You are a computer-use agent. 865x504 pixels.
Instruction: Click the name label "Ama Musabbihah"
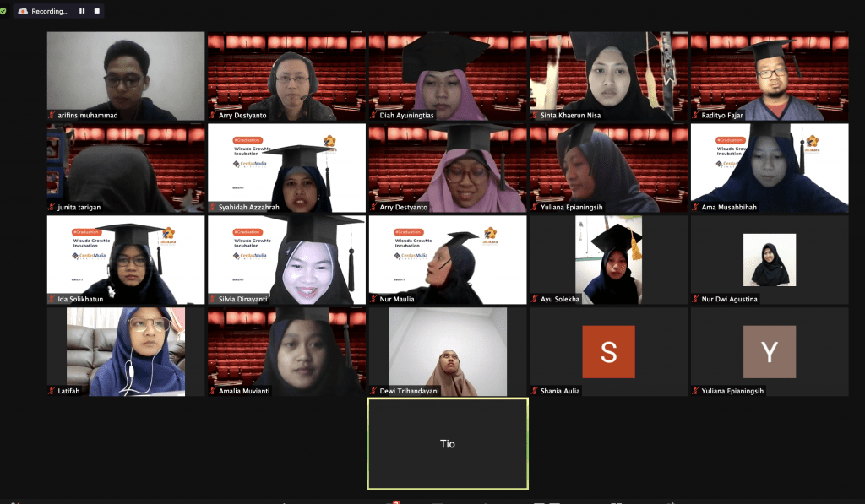[729, 208]
